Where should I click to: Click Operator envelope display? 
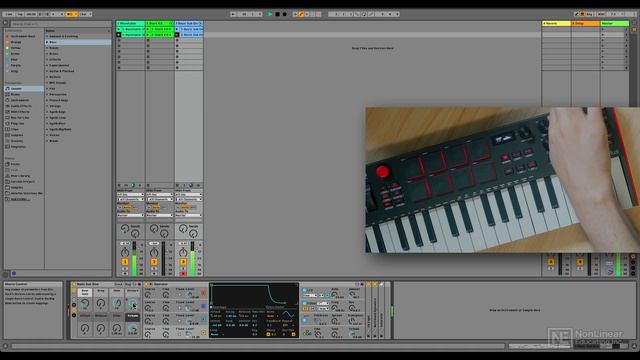pyautogui.click(x=254, y=294)
